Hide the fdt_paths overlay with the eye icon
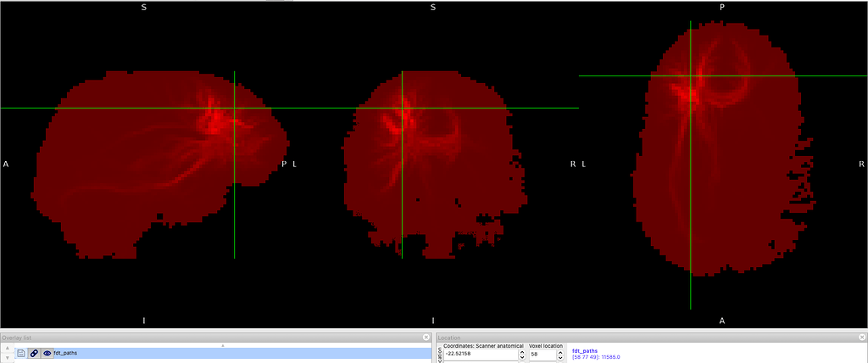 point(47,353)
